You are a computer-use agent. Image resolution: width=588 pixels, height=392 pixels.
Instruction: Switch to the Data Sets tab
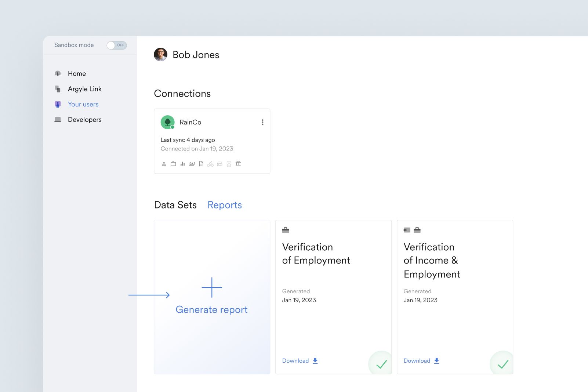[x=175, y=205]
